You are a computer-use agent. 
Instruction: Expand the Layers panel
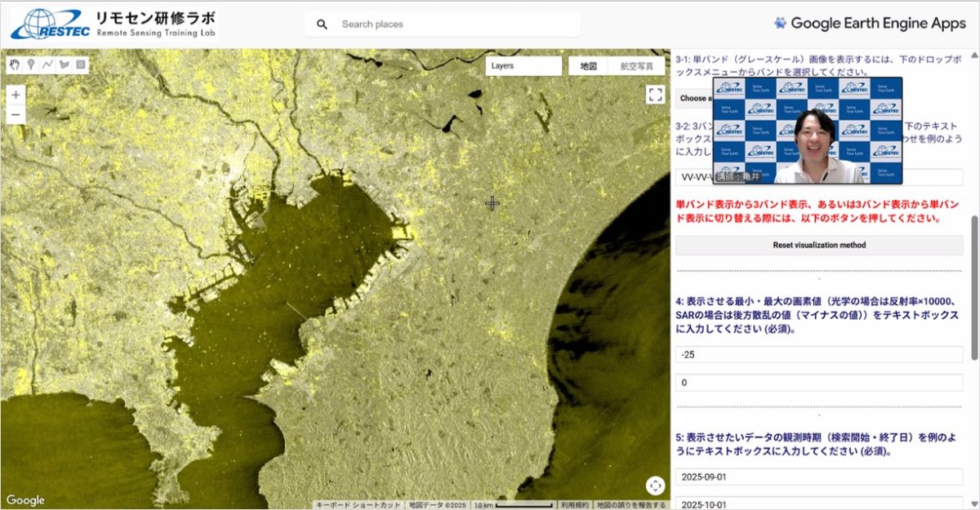523,66
